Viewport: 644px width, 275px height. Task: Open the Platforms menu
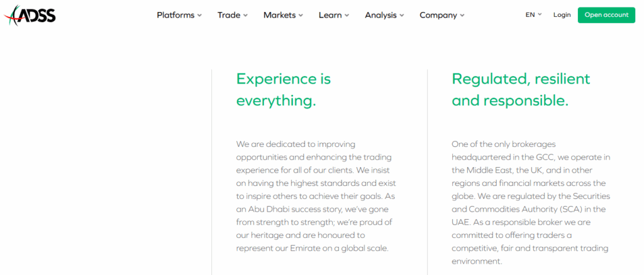[x=175, y=15]
